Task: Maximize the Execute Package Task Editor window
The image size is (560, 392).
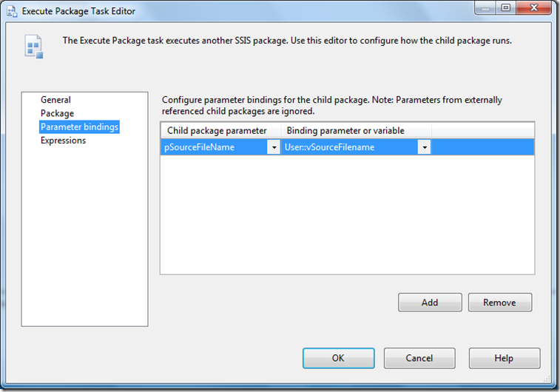Action: tap(505, 8)
